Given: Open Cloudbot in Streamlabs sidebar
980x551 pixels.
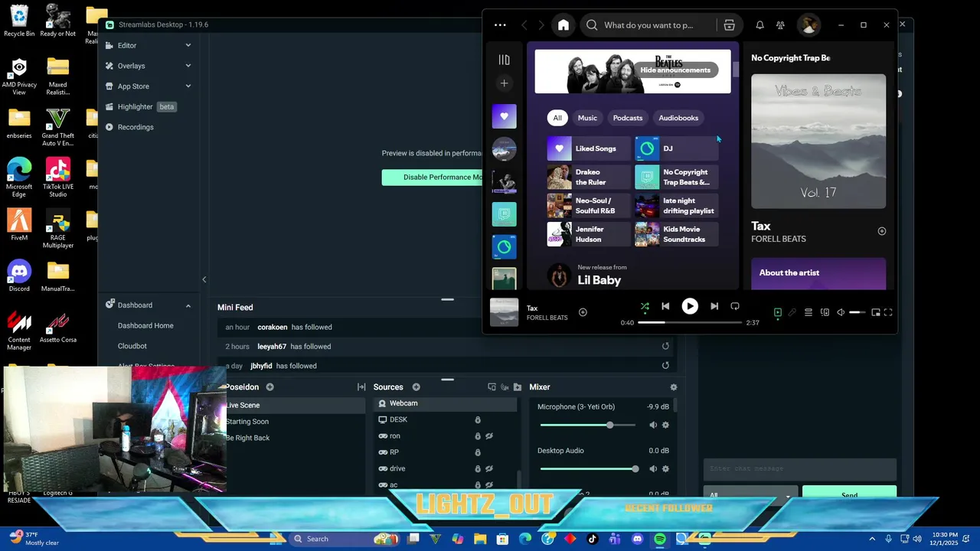Looking at the screenshot, I should [x=132, y=346].
